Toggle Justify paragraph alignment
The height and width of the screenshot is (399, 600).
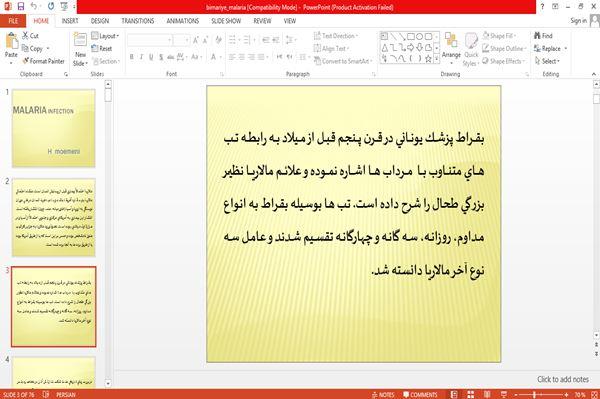261,57
